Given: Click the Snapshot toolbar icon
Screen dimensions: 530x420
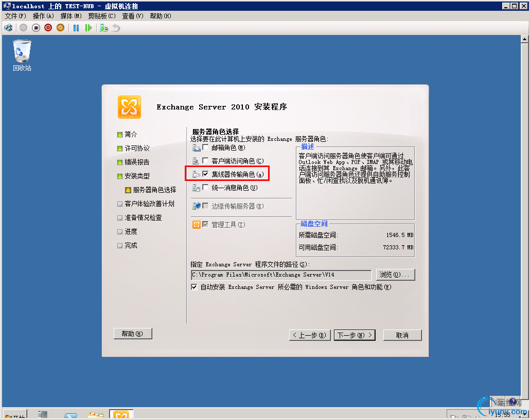Looking at the screenshot, I should 104,28.
